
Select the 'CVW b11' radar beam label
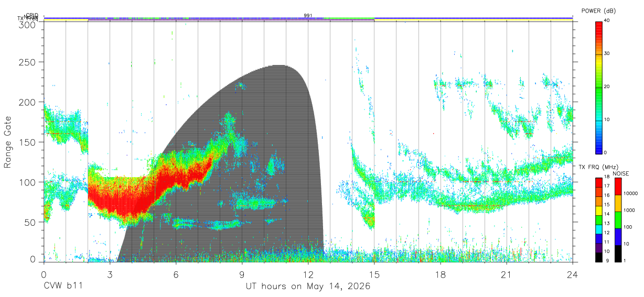coord(63,287)
